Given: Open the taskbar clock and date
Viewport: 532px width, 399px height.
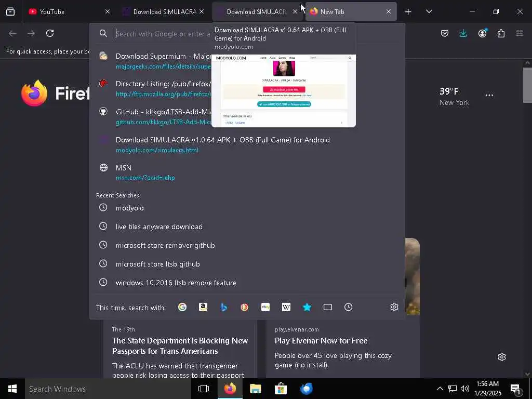Looking at the screenshot, I should (487, 389).
